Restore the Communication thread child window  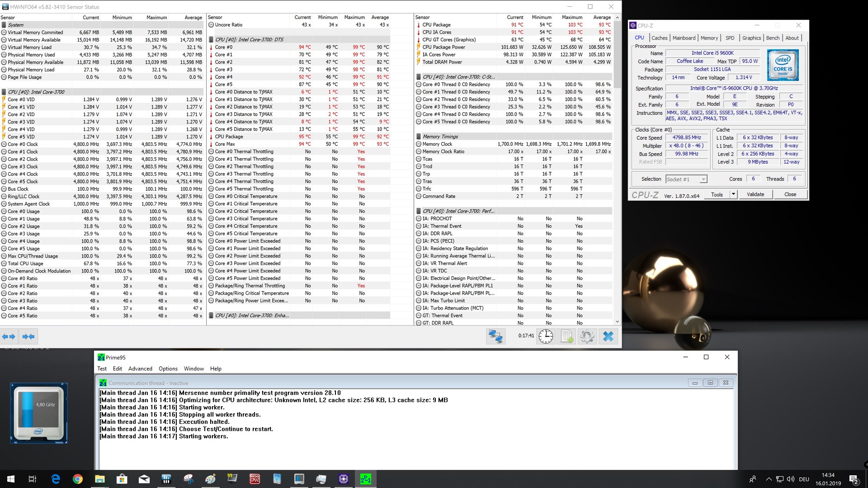click(710, 383)
